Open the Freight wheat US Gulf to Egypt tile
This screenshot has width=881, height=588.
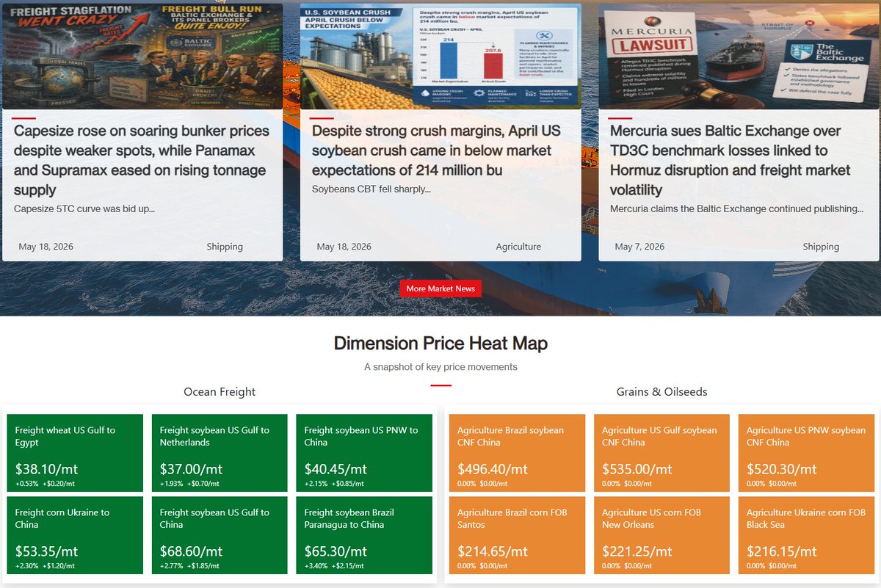tap(76, 453)
